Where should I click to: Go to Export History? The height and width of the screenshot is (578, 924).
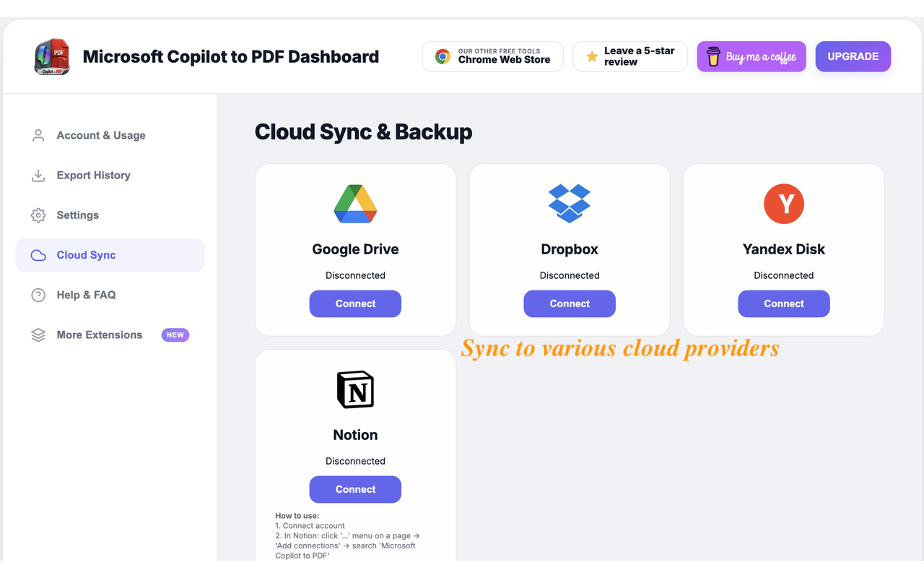click(x=110, y=175)
